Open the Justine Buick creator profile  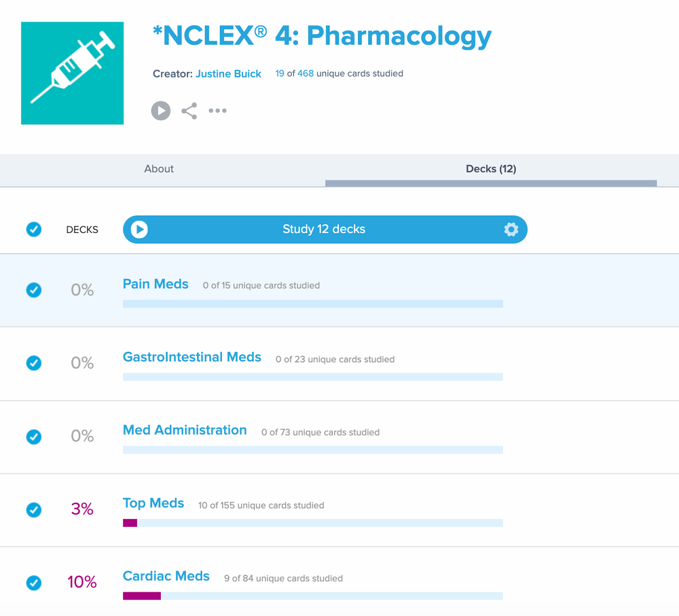[228, 73]
